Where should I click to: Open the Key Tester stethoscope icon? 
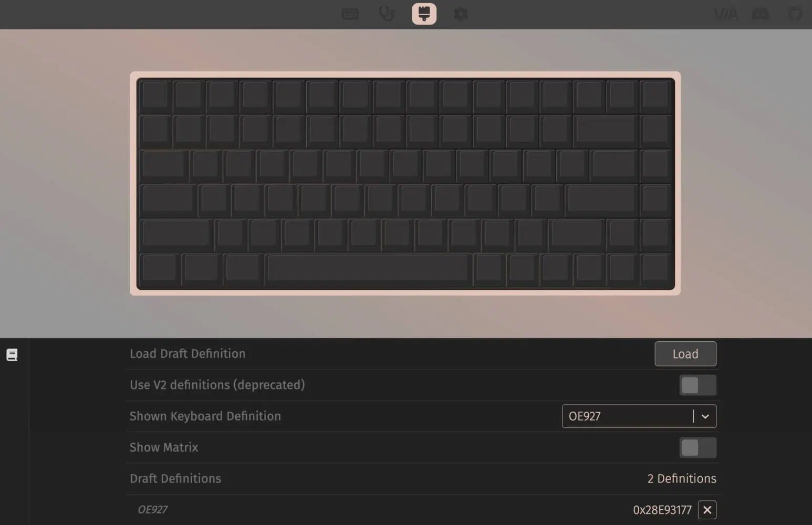(x=387, y=14)
